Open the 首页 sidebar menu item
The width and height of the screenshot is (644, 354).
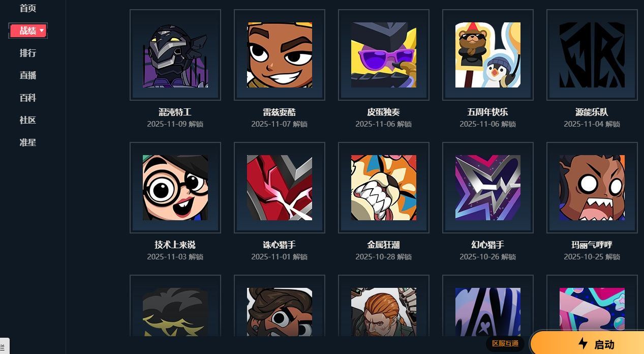[x=28, y=8]
